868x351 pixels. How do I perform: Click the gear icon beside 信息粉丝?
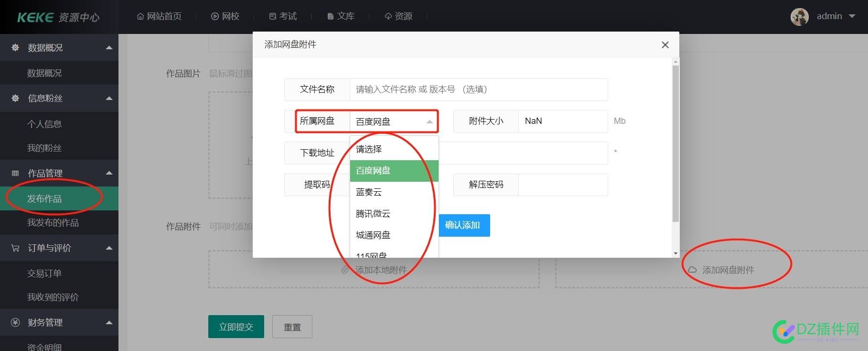tap(15, 98)
